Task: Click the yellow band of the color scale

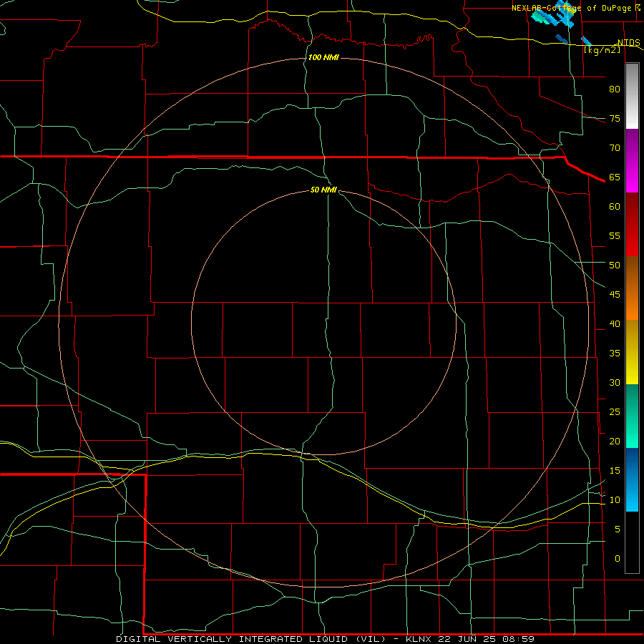Action: point(632,352)
